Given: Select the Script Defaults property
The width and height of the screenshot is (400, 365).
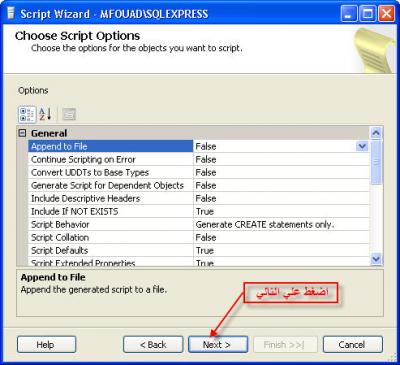Looking at the screenshot, I should point(111,250).
